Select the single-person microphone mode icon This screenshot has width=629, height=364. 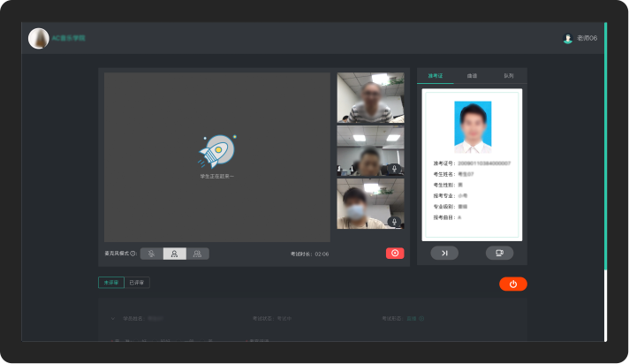pyautogui.click(x=175, y=254)
